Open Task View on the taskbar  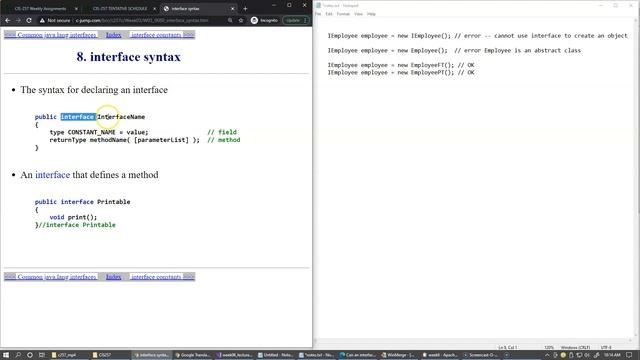click(x=42, y=355)
